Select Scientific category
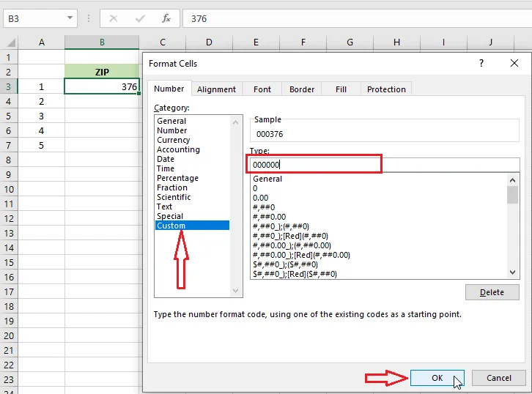 (193, 197)
